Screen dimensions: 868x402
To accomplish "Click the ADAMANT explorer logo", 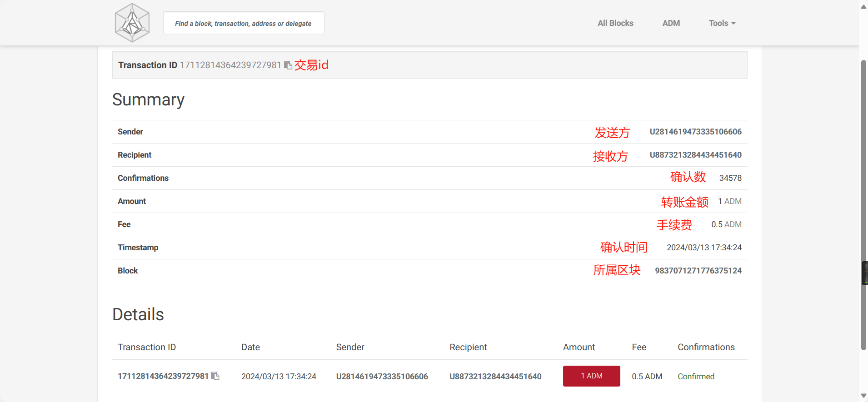I will pos(132,23).
